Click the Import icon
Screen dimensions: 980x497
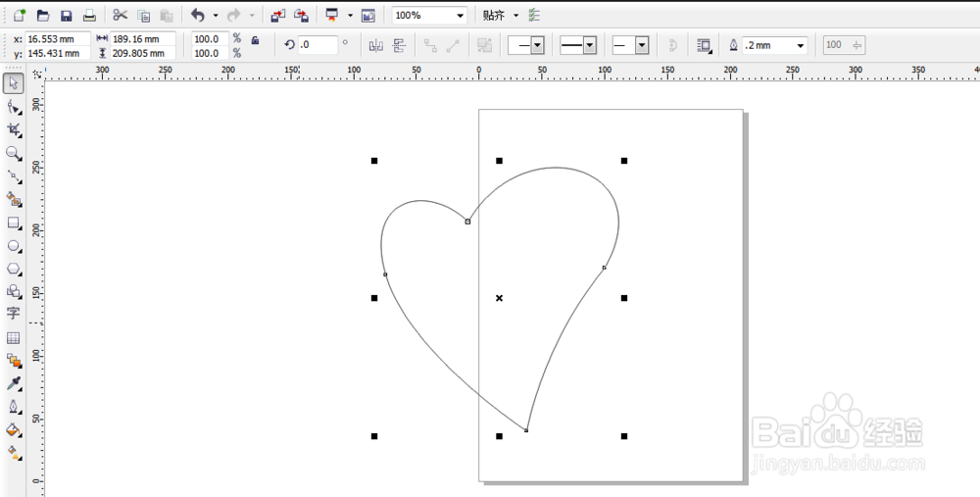point(278,15)
